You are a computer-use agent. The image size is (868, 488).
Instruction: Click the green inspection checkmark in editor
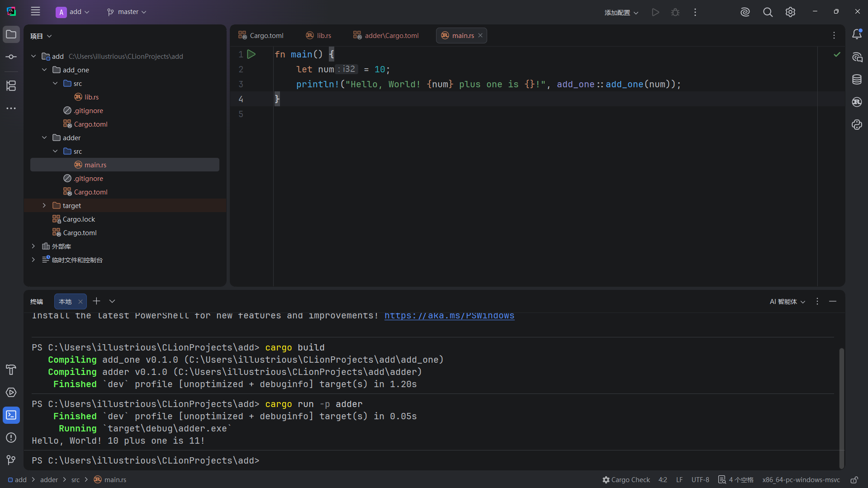pyautogui.click(x=837, y=54)
